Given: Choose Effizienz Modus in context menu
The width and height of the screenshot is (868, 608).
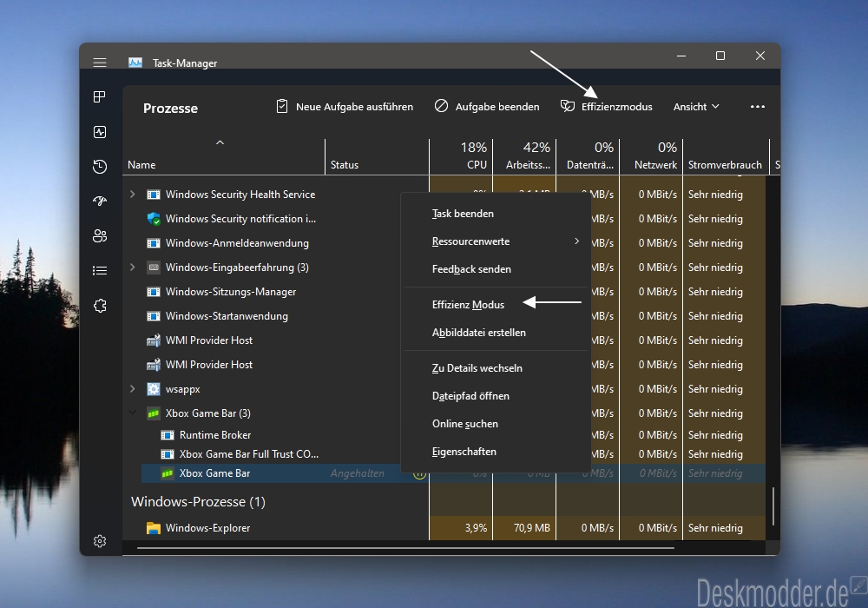Looking at the screenshot, I should 496,305.
